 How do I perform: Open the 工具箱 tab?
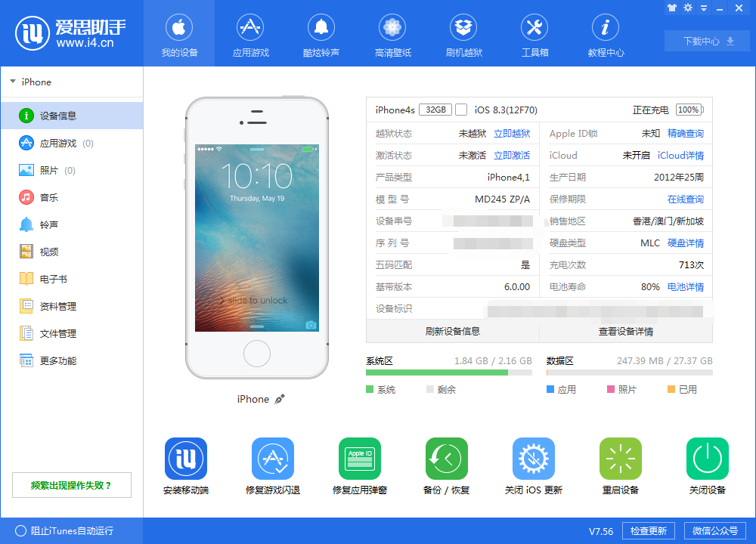pos(534,35)
